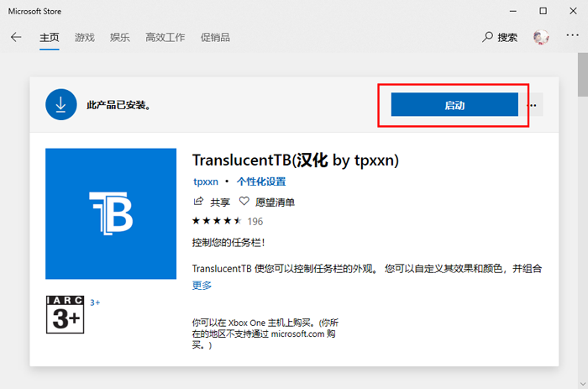Minimize the Microsoft Store window
Screen dimensions: 588x389
[x=512, y=11]
